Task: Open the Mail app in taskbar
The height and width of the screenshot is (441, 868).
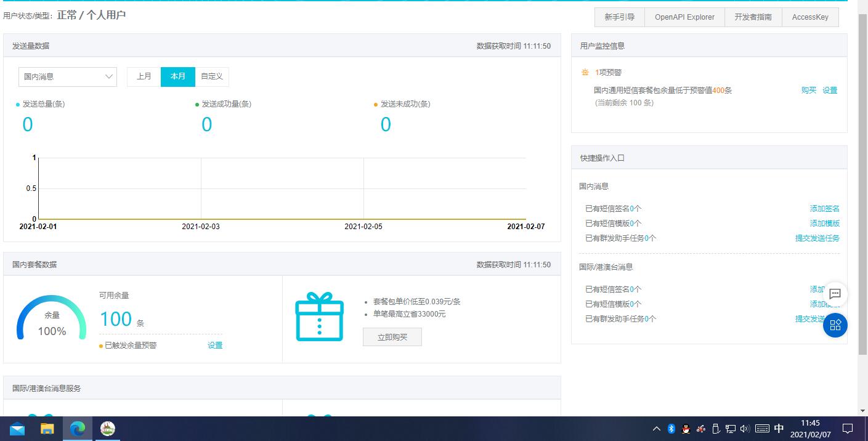Action: tap(17, 429)
